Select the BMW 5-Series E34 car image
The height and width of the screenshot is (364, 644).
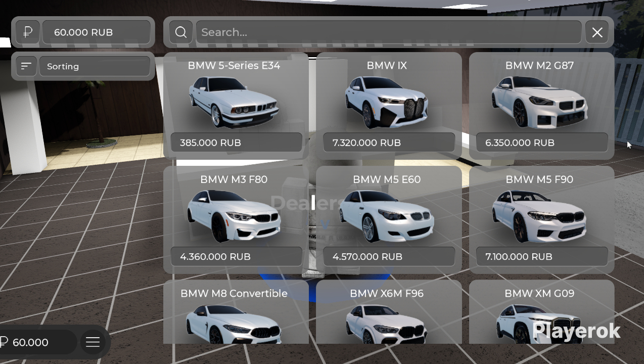pos(234,102)
